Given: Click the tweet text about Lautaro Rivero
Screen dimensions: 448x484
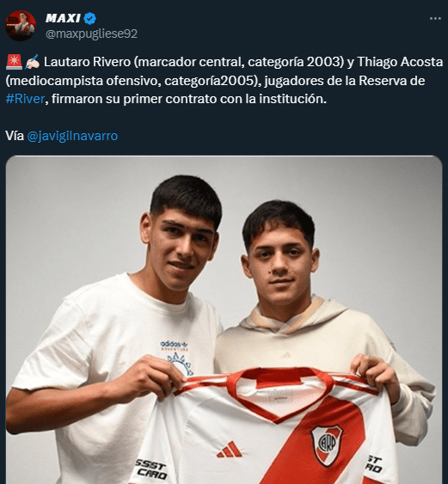Looking at the screenshot, I should pyautogui.click(x=224, y=81).
